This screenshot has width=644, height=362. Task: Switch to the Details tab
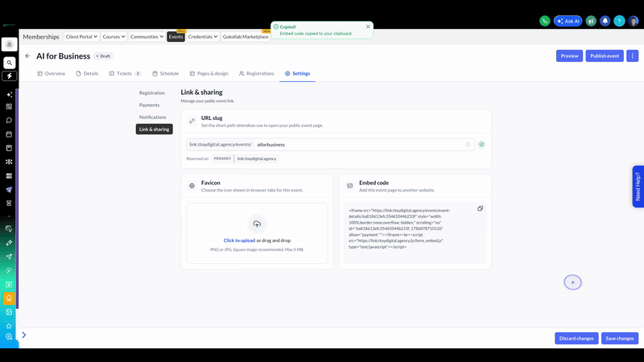pos(87,73)
